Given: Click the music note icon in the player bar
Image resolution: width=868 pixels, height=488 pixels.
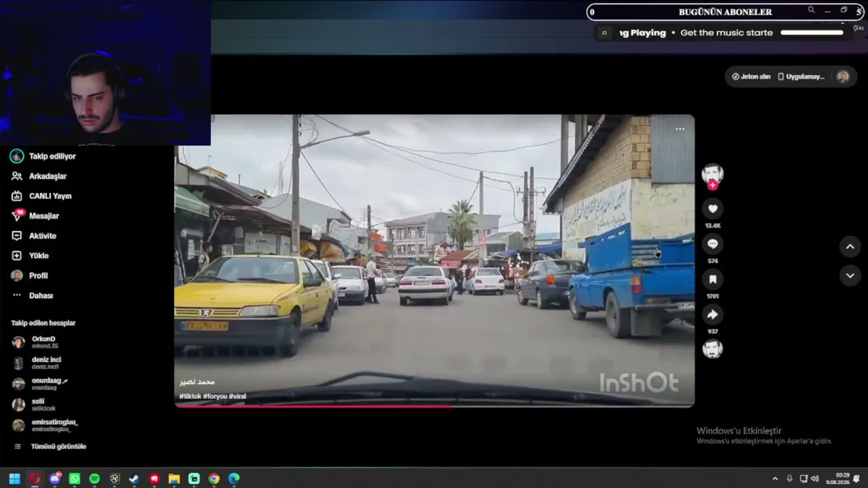Looking at the screenshot, I should click(x=604, y=33).
